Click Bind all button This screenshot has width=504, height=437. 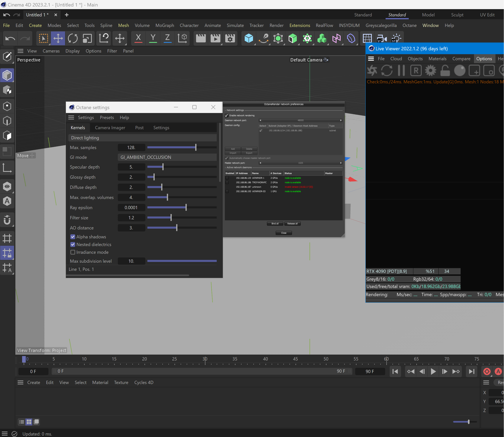275,224
